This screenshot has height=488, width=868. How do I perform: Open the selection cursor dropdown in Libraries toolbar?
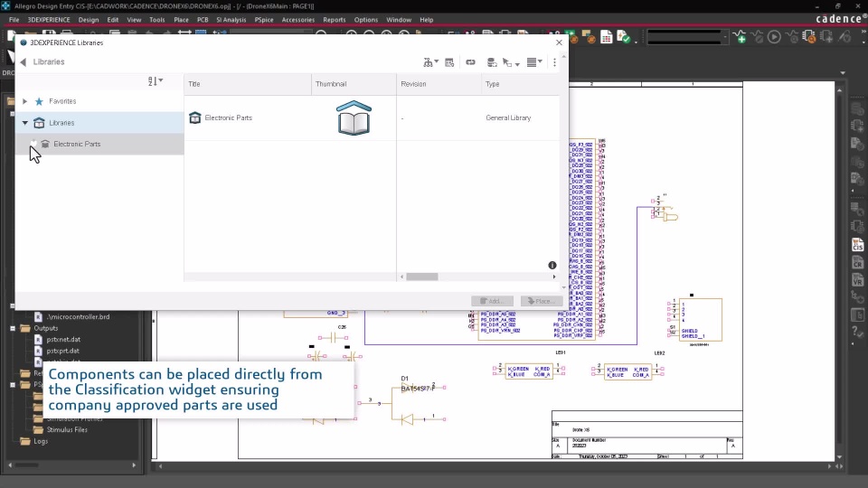pyautogui.click(x=510, y=62)
